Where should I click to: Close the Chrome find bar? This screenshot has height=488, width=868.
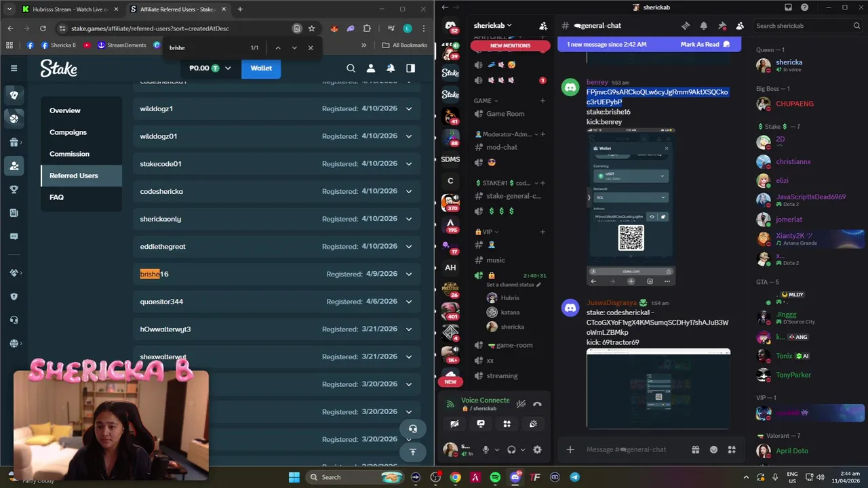(311, 47)
